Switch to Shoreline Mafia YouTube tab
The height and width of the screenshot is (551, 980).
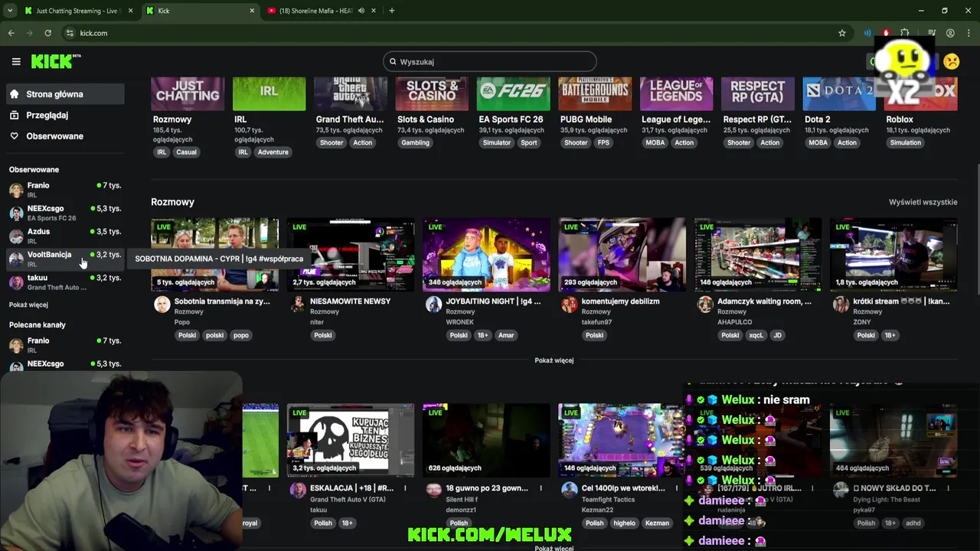(x=322, y=11)
